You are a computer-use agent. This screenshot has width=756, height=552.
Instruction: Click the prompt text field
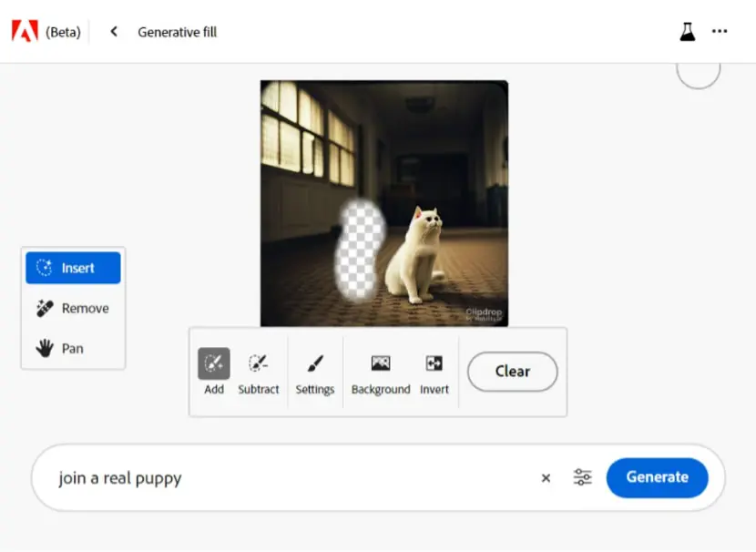[x=294, y=477]
